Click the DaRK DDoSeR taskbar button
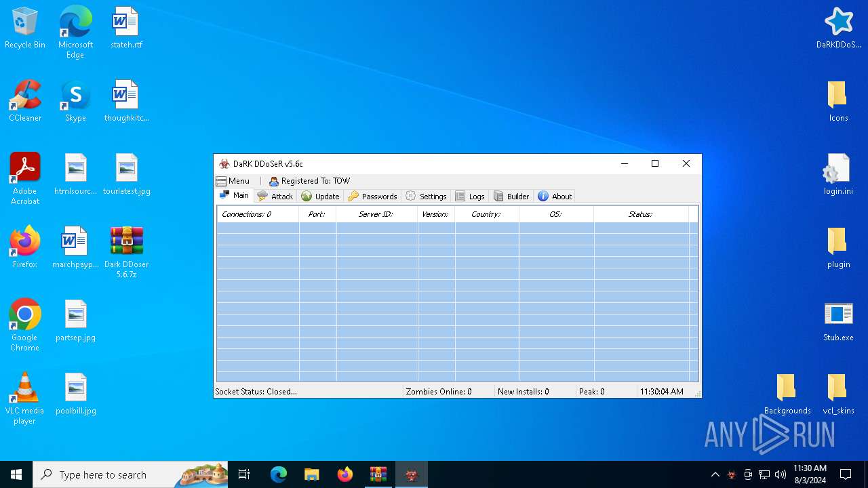Image resolution: width=868 pixels, height=488 pixels. (412, 474)
